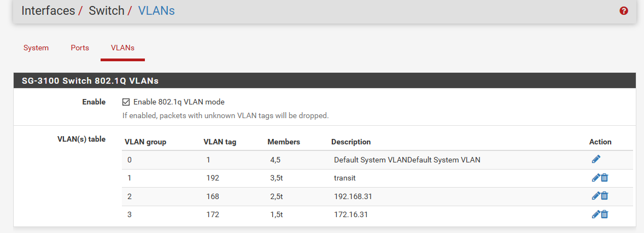Click the Enable 802.1q VLAN mode label
This screenshot has width=644, height=233.
pyautogui.click(x=179, y=102)
